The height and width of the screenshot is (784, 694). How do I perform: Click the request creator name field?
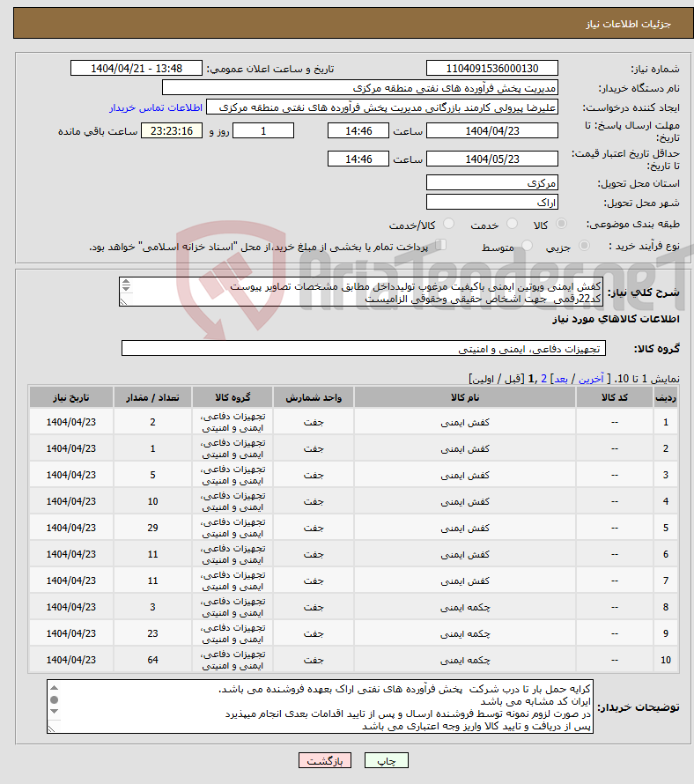[x=382, y=107]
